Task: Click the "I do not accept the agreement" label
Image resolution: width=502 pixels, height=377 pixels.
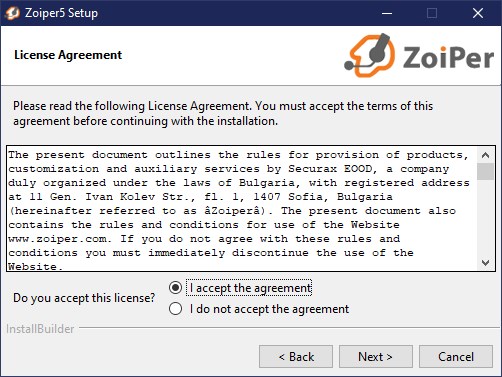Action: click(x=269, y=309)
